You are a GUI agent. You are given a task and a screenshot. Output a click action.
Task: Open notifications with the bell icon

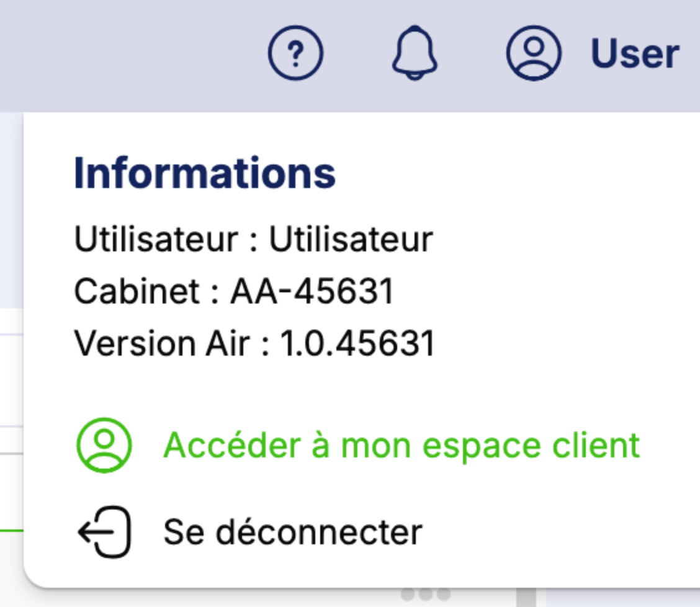click(415, 53)
